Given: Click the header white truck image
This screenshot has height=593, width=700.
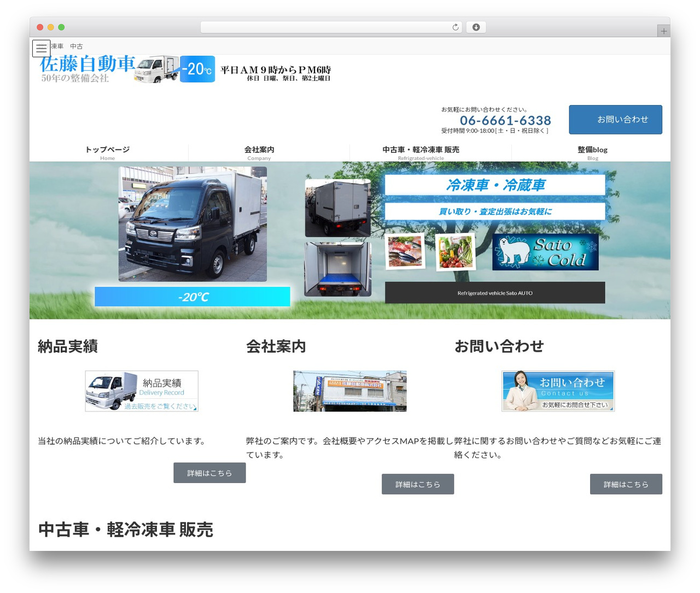Looking at the screenshot, I should click(x=157, y=69).
